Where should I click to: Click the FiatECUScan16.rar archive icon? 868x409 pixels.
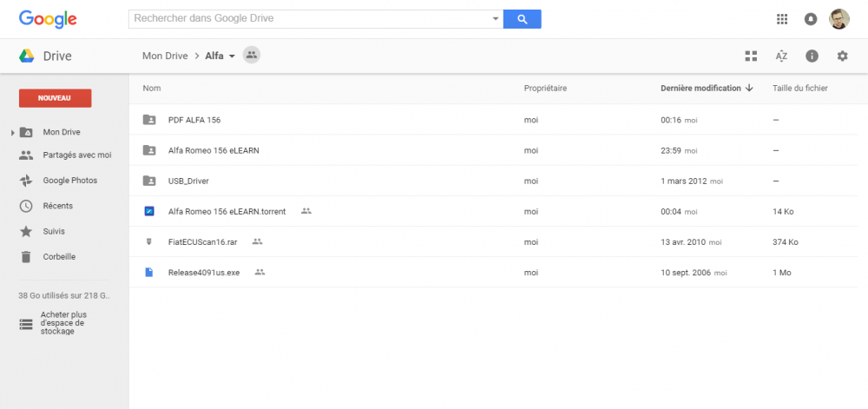(149, 242)
